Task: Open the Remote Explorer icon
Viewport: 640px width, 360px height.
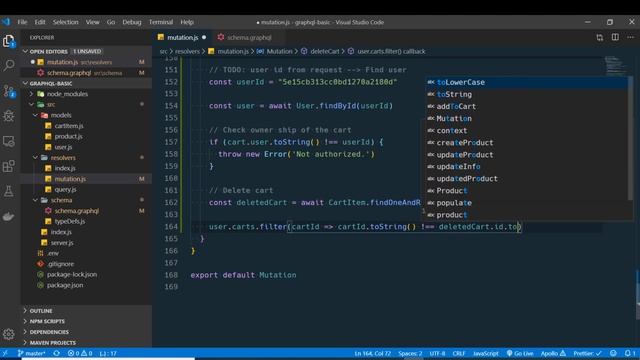Action: point(9,141)
